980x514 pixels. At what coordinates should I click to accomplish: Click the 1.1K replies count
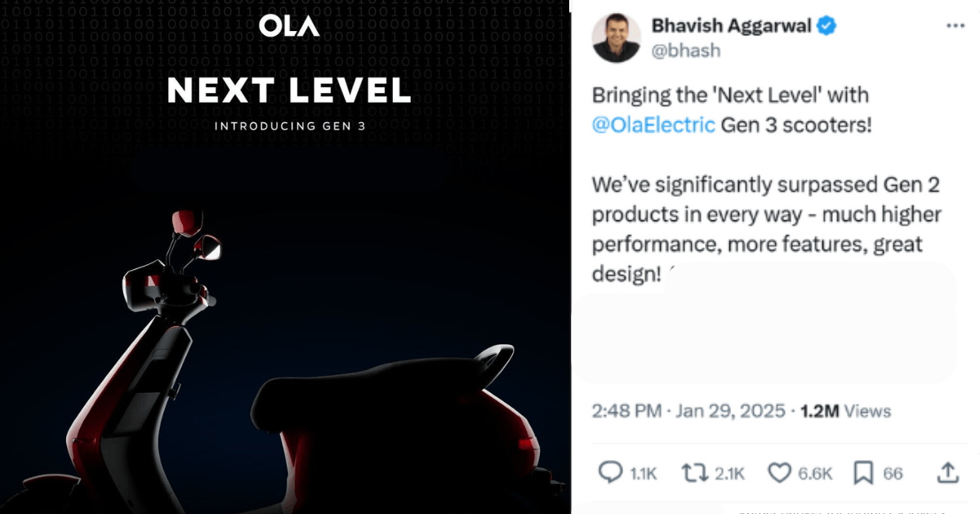pos(644,472)
